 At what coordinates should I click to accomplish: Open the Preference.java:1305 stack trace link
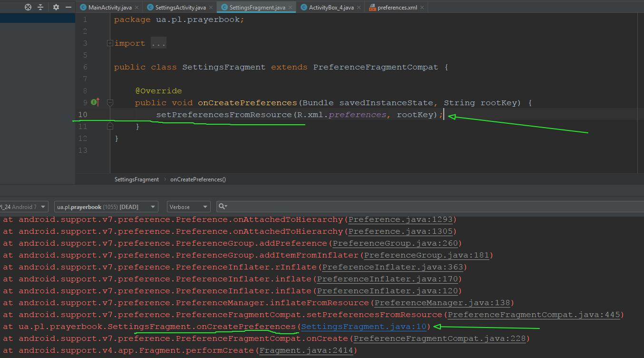(x=400, y=231)
